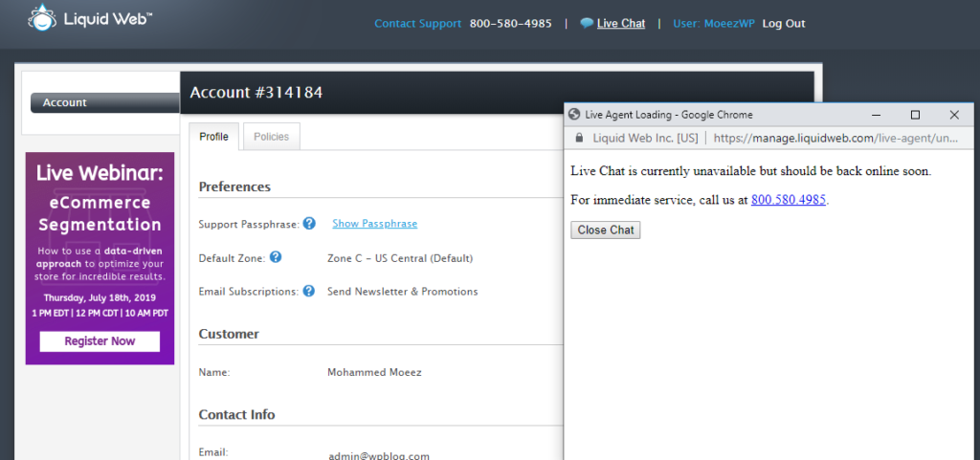Viewport: 980px width, 460px height.
Task: Click the Thursday, July 18th, 2019 date text
Action: [100, 297]
